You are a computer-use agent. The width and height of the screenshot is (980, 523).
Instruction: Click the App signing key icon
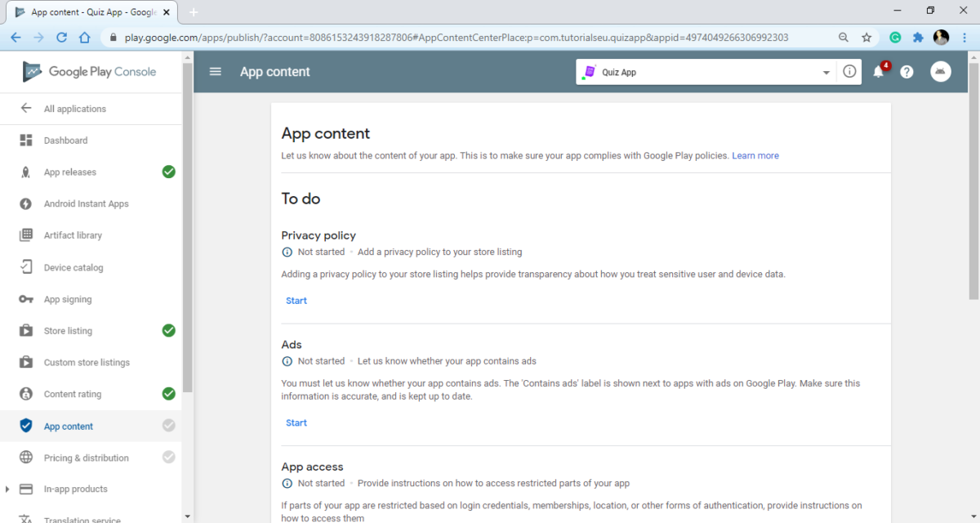click(x=26, y=300)
